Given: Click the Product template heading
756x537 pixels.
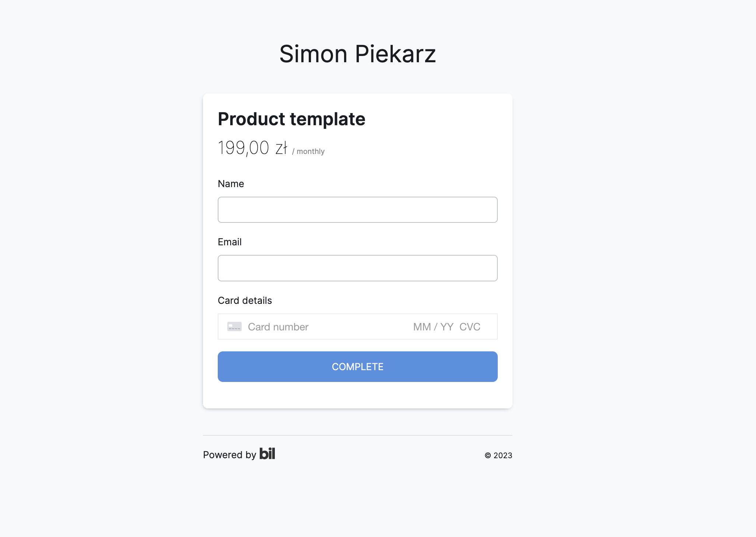Looking at the screenshot, I should click(291, 119).
